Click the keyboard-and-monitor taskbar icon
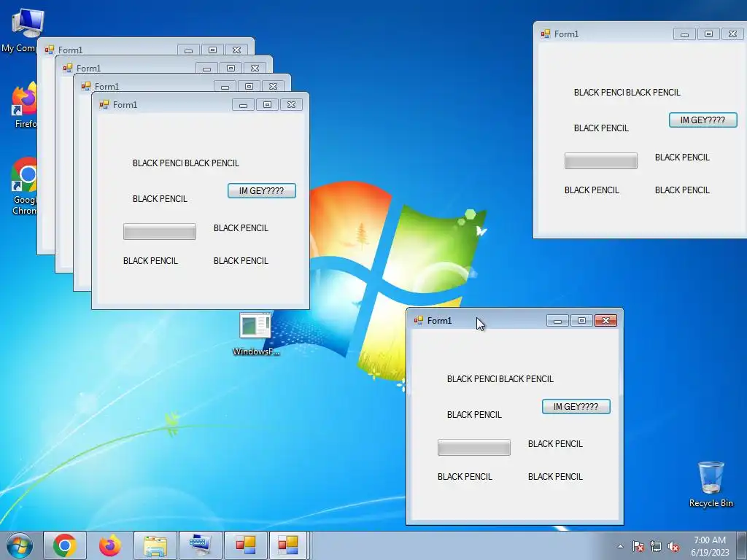 tap(201, 545)
